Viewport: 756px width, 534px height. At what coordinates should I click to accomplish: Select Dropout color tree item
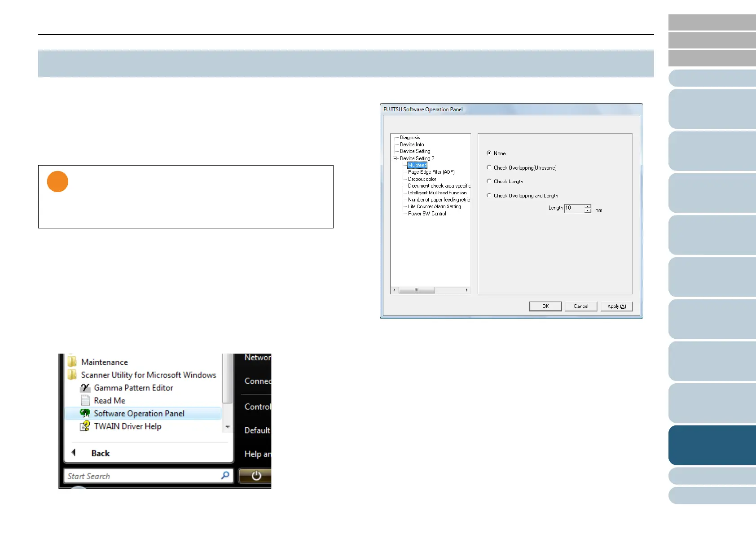[422, 179]
